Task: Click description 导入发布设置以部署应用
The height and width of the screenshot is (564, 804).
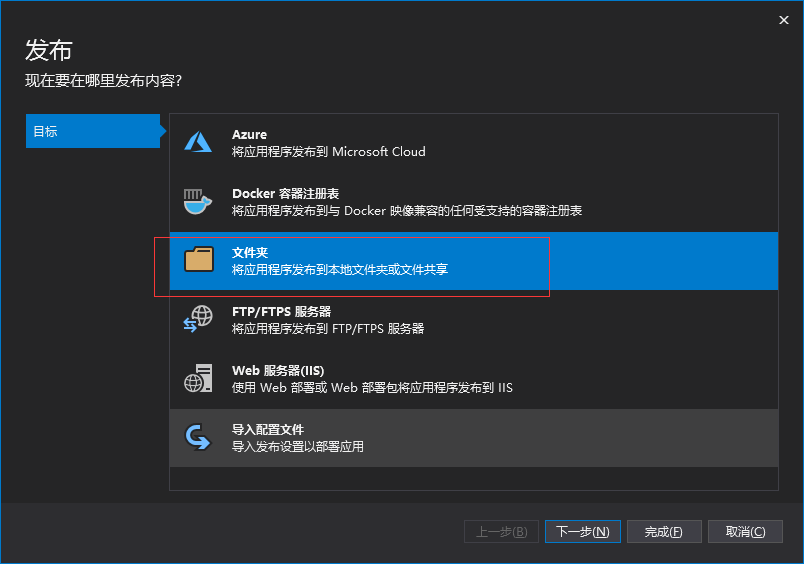Action: coord(298,447)
